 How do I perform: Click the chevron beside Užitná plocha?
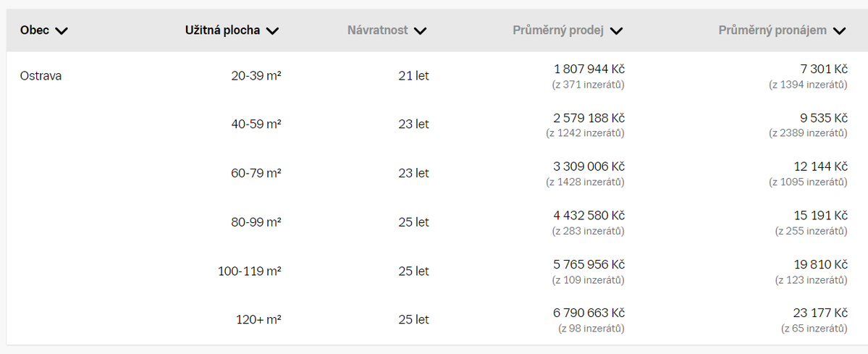[x=272, y=31]
